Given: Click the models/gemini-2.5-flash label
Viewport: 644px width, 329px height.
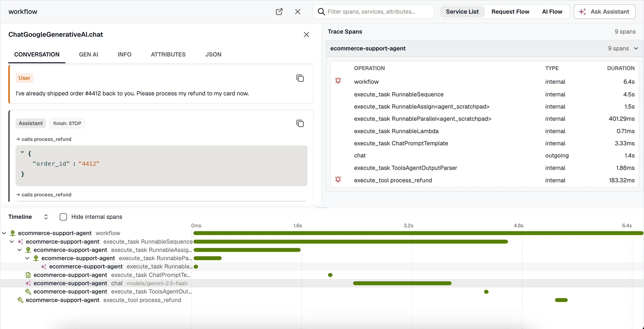Looking at the screenshot, I should [157, 283].
